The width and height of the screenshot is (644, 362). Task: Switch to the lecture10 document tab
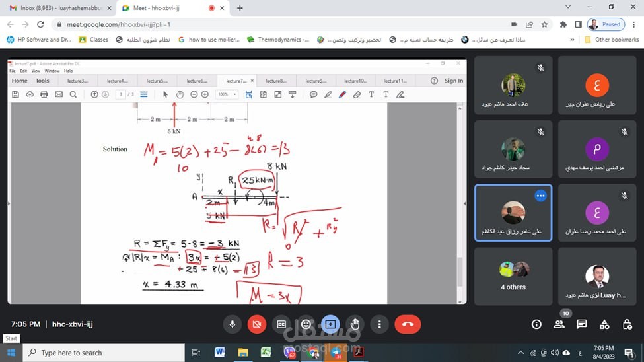(x=355, y=81)
